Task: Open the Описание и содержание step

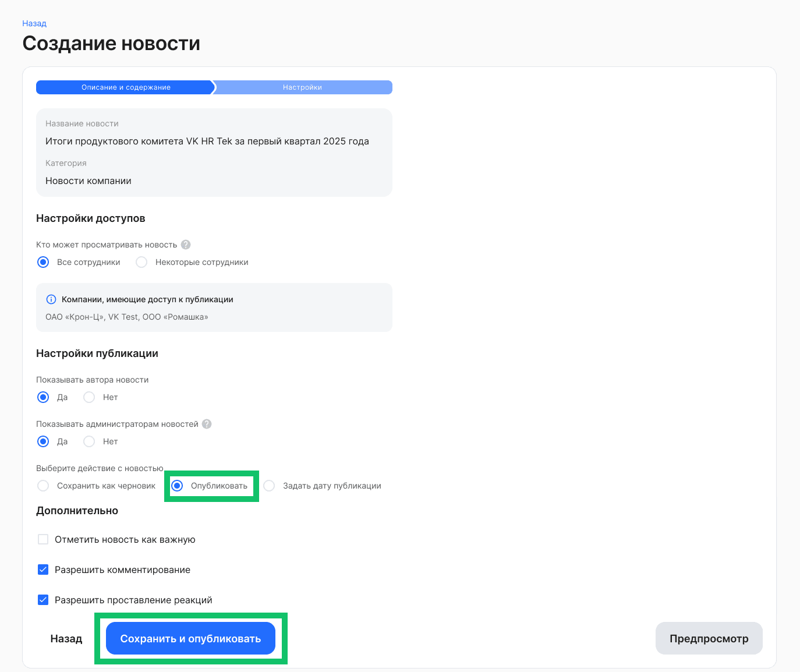Action: 125,87
